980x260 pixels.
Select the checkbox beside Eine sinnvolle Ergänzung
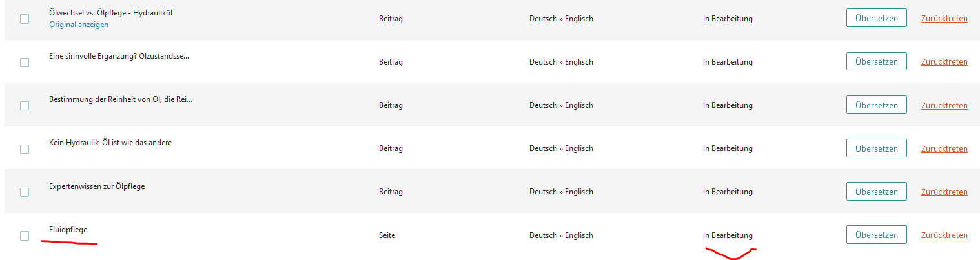(25, 63)
